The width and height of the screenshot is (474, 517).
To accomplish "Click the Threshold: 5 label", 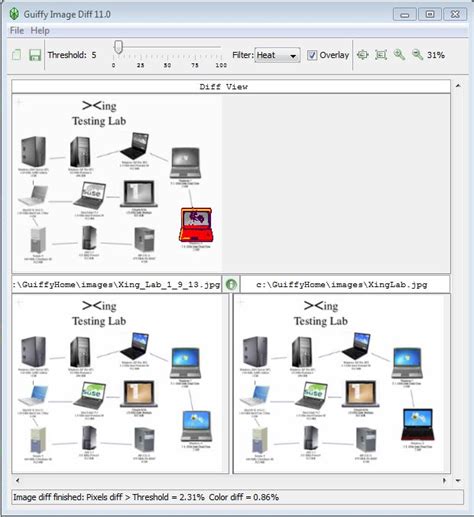I will click(72, 55).
